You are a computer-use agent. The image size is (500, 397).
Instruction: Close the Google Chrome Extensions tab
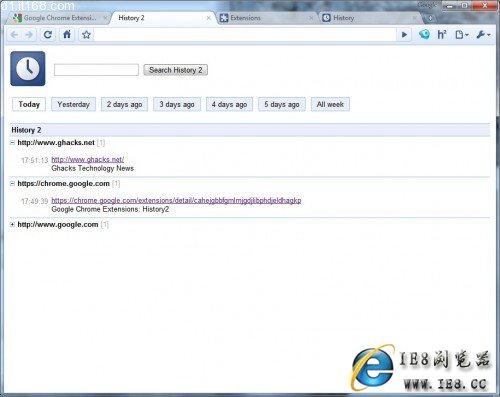point(105,18)
